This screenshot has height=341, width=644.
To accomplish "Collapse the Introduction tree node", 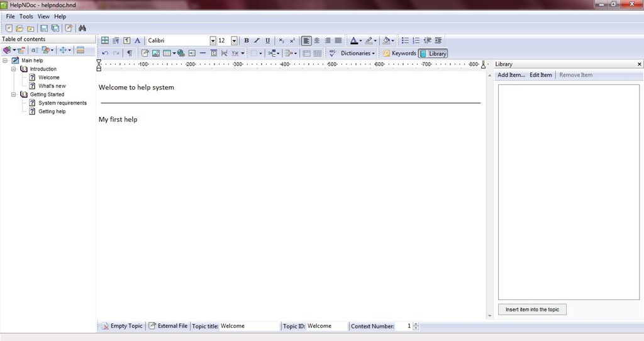I will [x=14, y=69].
